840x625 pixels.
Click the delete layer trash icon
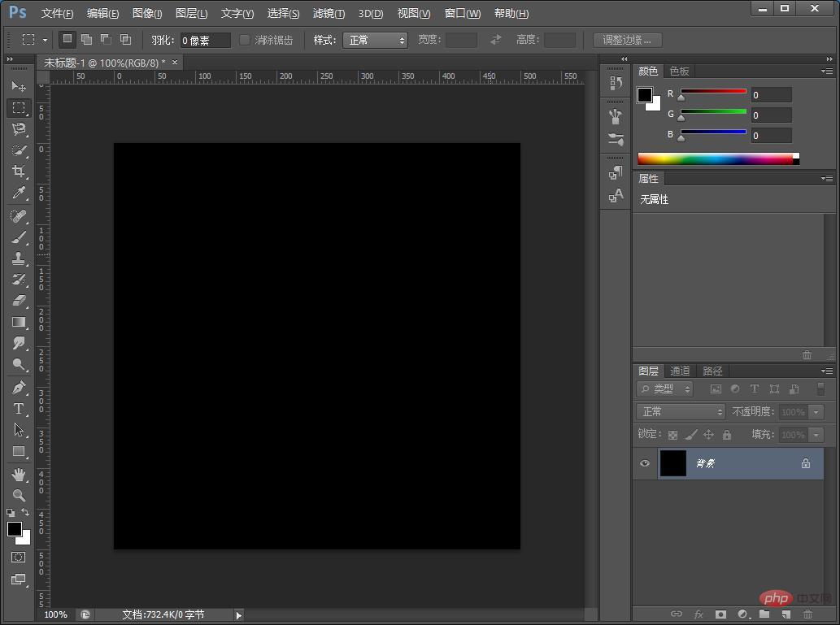(807, 614)
